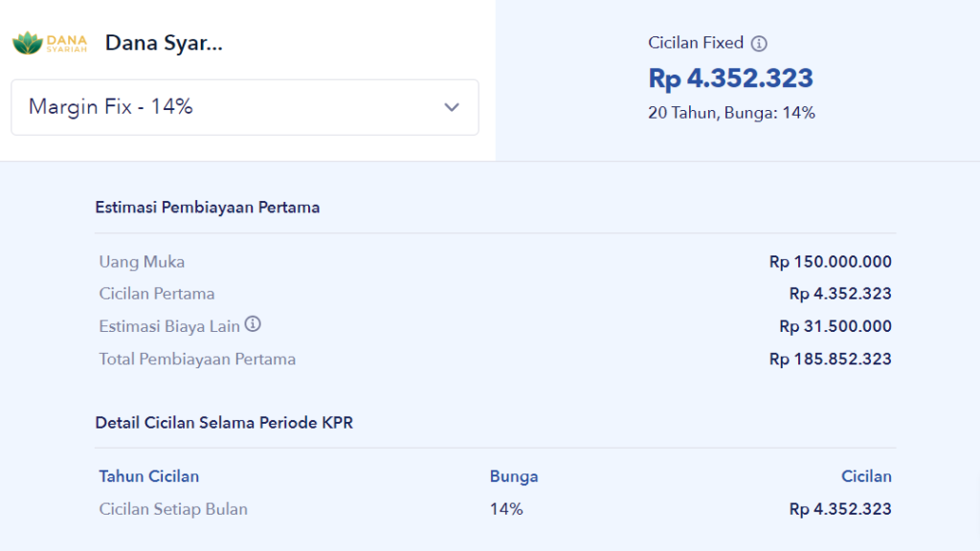Viewport: 980px width, 551px height.
Task: Click the Cicilan Fixed label
Action: [x=696, y=43]
